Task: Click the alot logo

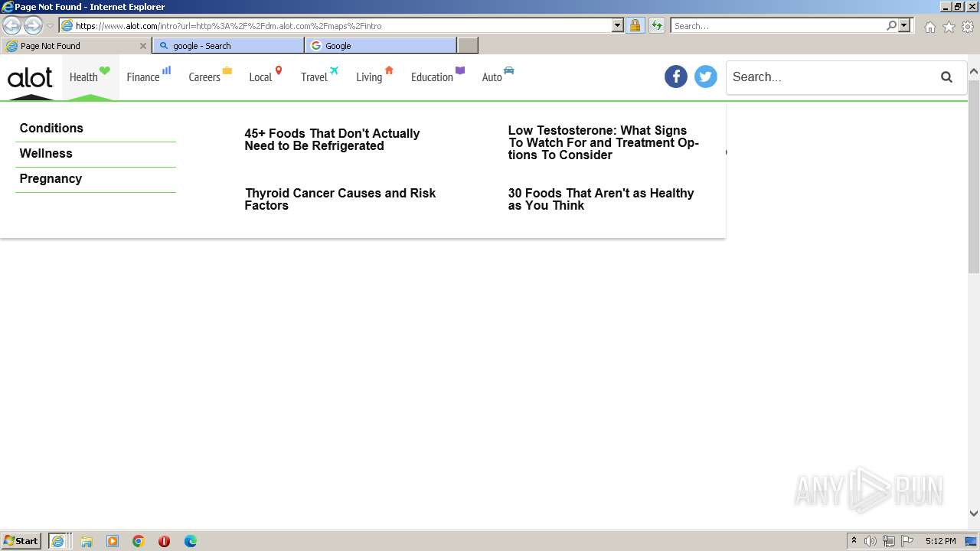Action: 30,78
